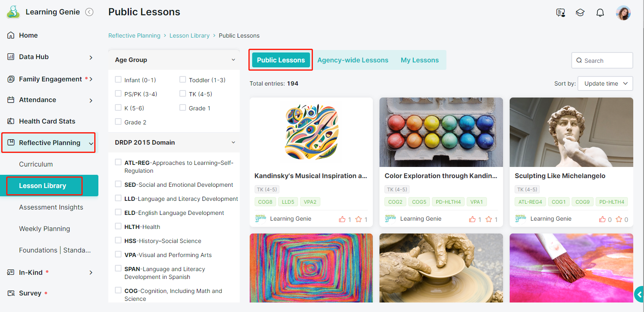Open the graduation cap training icon
The width and height of the screenshot is (644, 312).
tap(580, 13)
